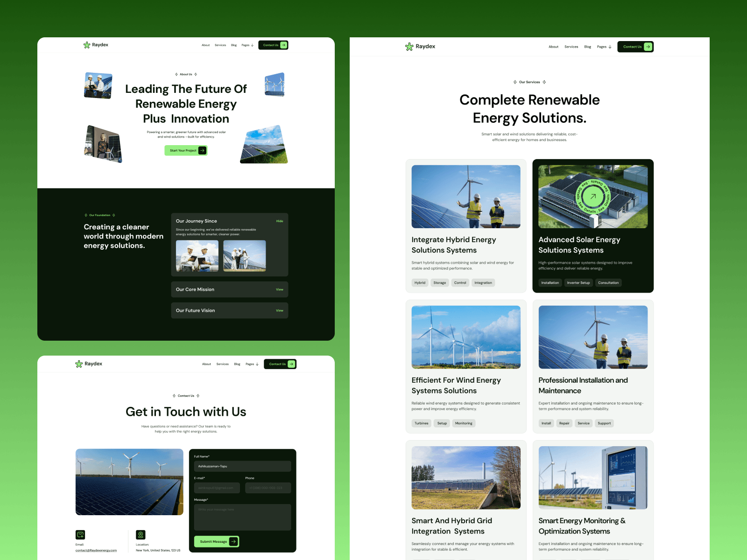Open the Pages dropdown on the contact page
Viewport: 747px width, 560px height.
(252, 364)
